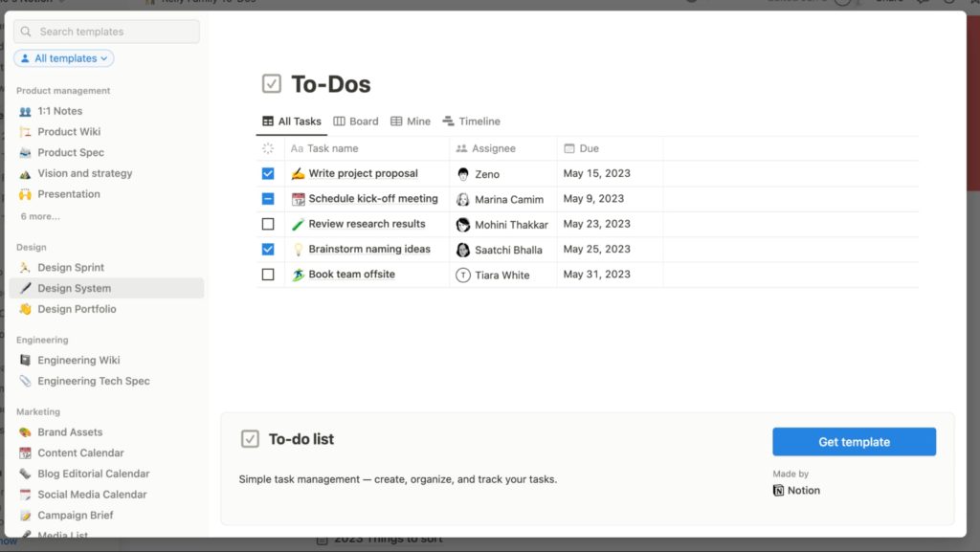
Task: Click the Design System pen icon
Action: (x=25, y=288)
